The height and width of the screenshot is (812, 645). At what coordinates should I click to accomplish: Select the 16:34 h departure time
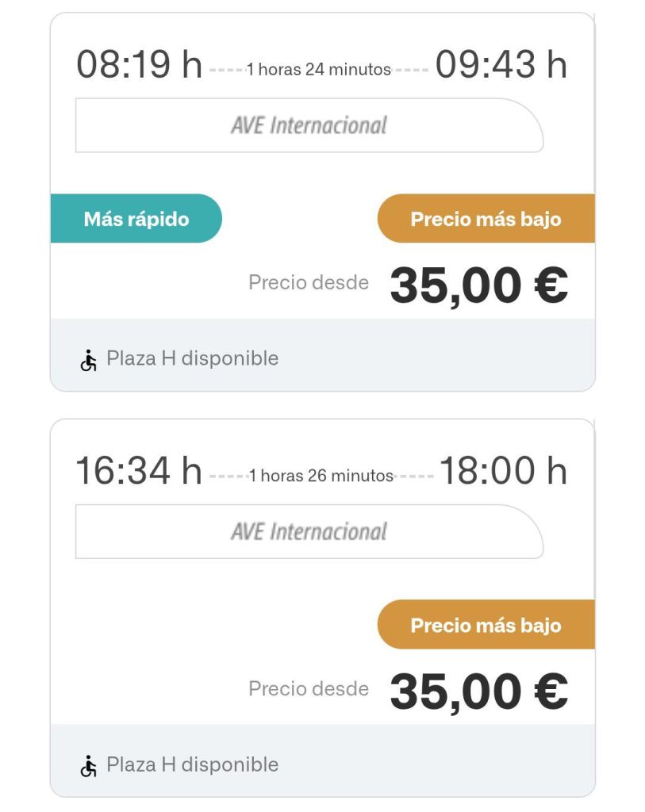coord(139,471)
